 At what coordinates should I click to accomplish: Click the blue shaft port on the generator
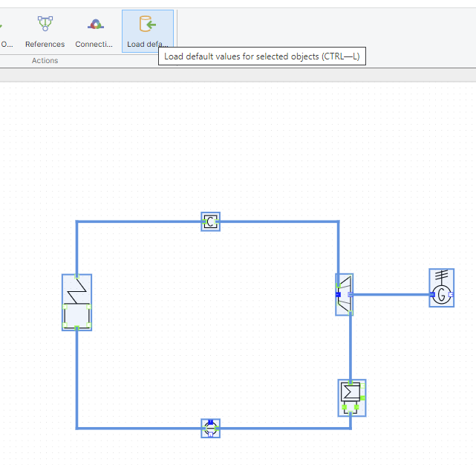click(x=432, y=295)
